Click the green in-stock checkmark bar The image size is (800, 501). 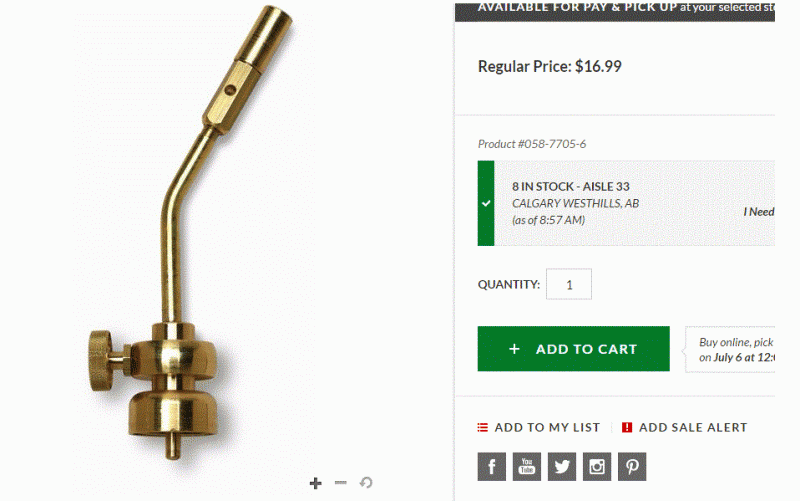(x=486, y=203)
